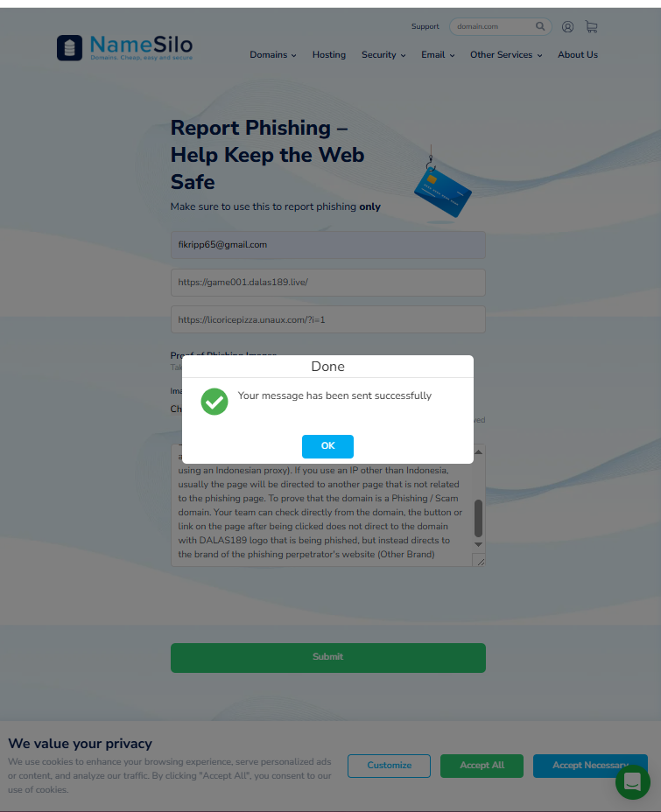Click OK in the Done dialog
The image size is (661, 812).
click(328, 446)
